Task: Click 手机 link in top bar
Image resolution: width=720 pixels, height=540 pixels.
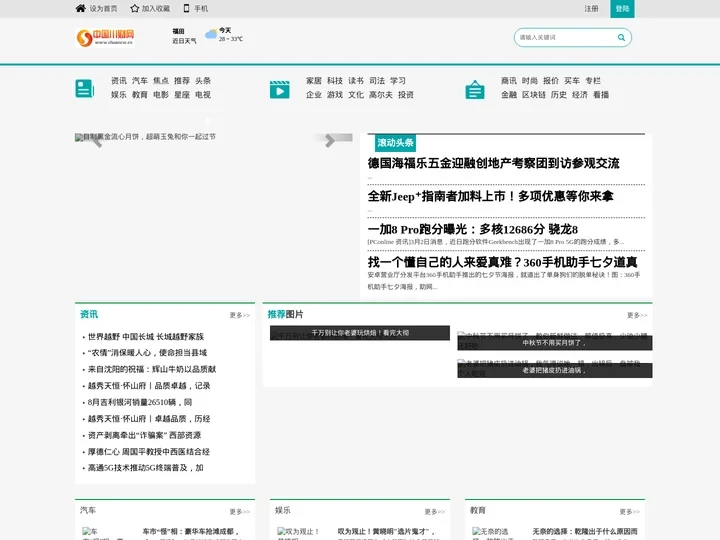Action: tap(201, 9)
